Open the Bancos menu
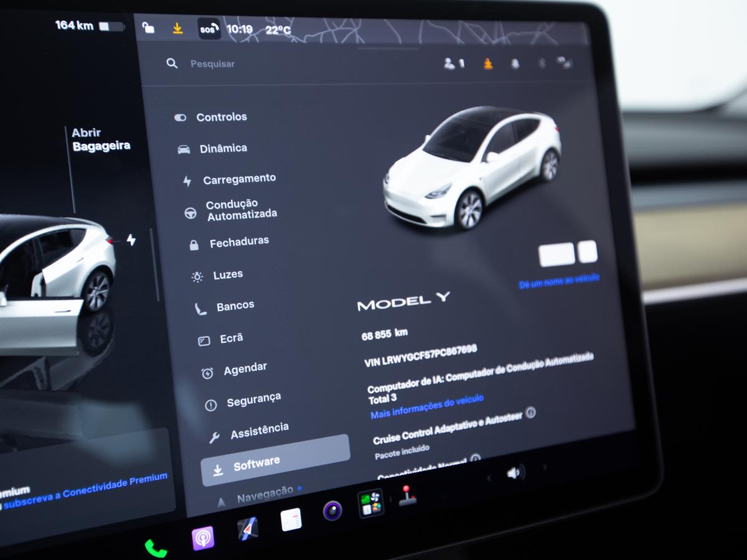Image resolution: width=747 pixels, height=560 pixels. 224,307
